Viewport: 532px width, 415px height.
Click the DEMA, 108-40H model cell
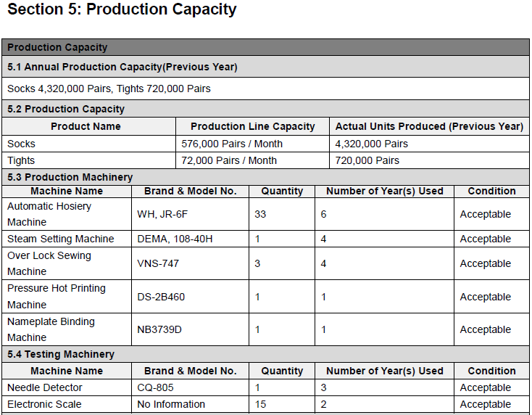[x=175, y=239]
